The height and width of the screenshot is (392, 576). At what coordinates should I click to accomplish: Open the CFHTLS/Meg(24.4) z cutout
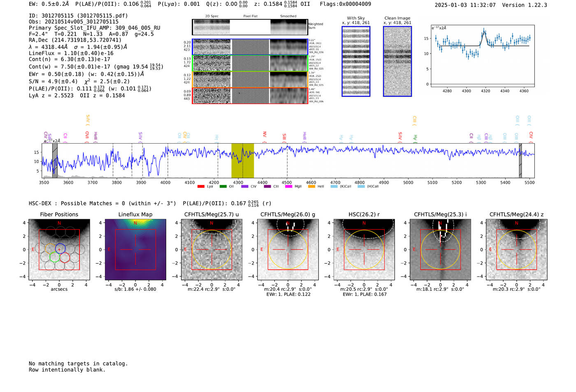click(517, 250)
